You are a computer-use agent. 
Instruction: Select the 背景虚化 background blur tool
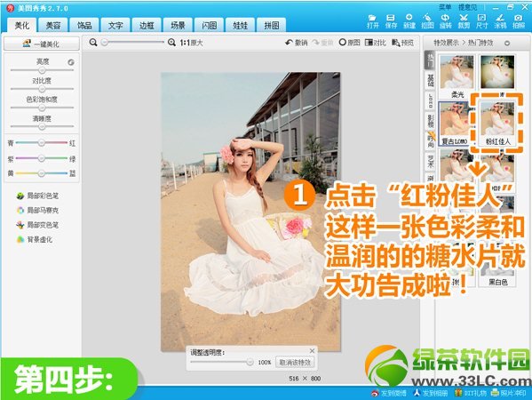tap(35, 239)
